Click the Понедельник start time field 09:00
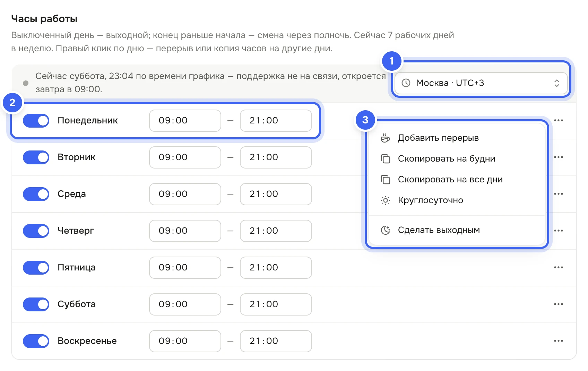This screenshot has width=588, height=371. click(x=185, y=121)
